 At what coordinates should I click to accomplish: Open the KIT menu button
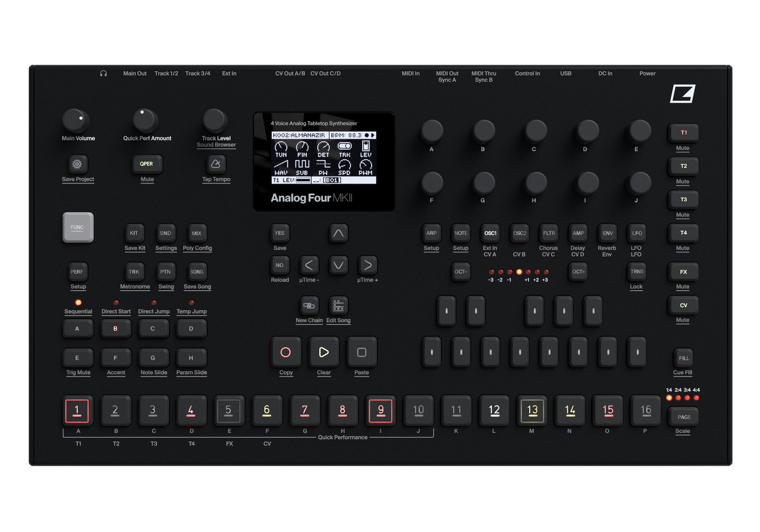(x=134, y=233)
